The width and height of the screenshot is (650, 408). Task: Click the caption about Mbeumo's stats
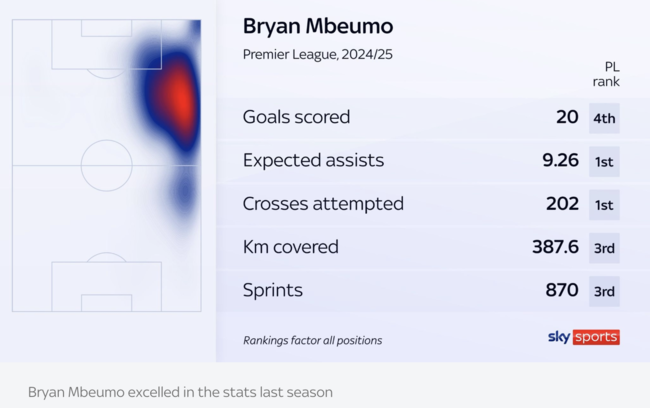180,392
